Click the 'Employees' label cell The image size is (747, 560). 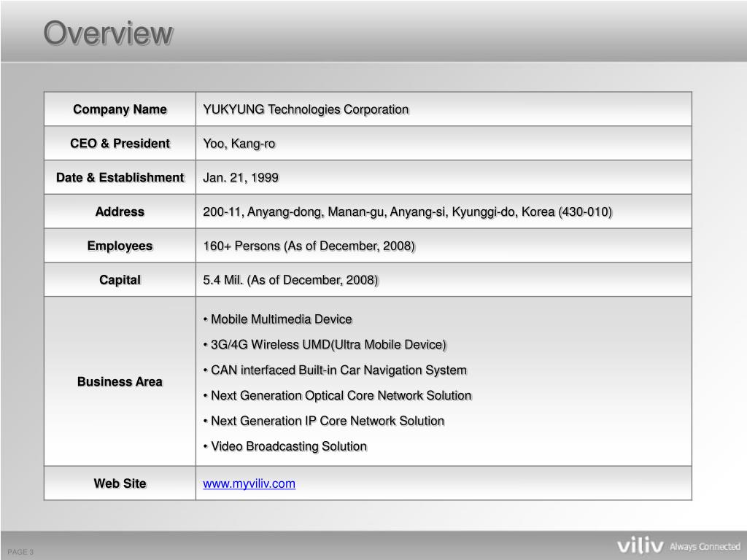coord(120,246)
